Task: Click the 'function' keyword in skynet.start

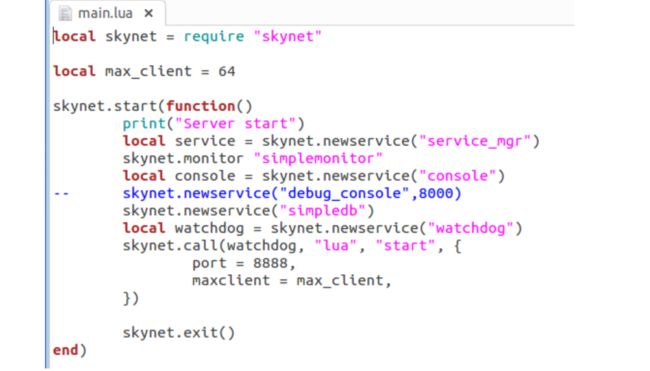Action: (201, 106)
